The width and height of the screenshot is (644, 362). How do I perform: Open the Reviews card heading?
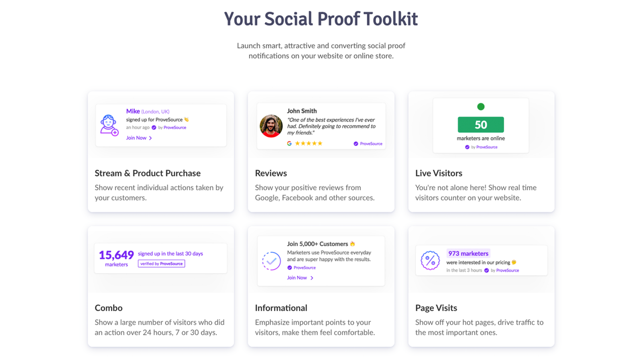click(x=271, y=173)
